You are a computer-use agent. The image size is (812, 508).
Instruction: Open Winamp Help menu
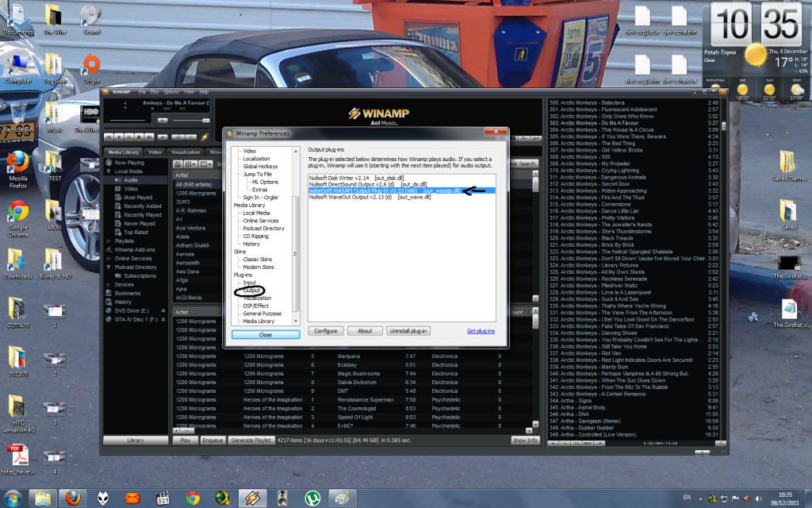point(204,92)
